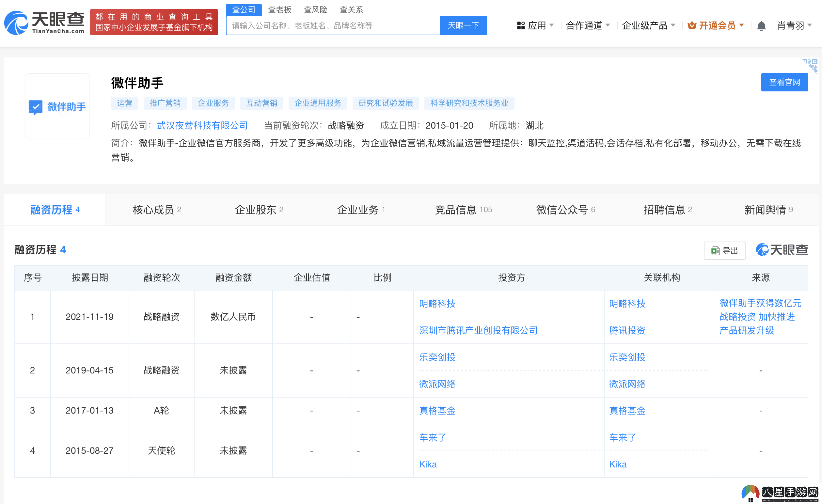The width and height of the screenshot is (822, 504).
Task: Focus the company name search field
Action: click(333, 25)
